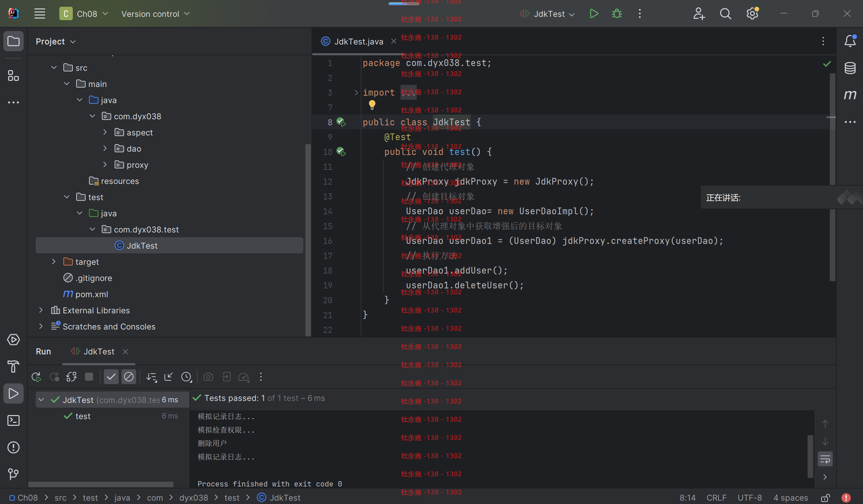Expand the dao package
The image size is (863, 504).
[x=105, y=148]
